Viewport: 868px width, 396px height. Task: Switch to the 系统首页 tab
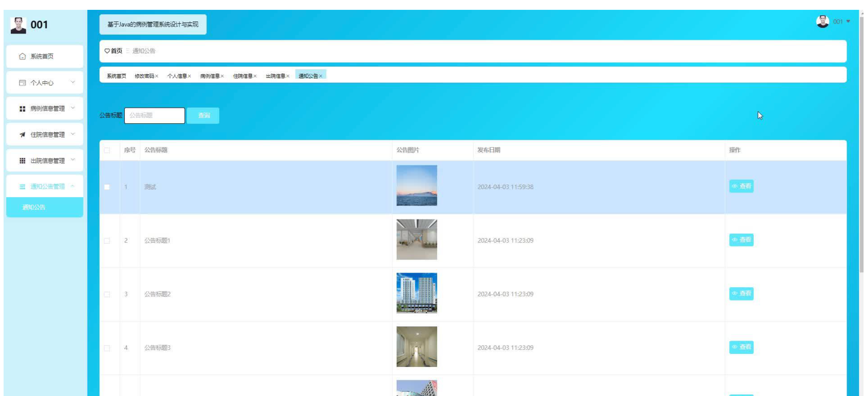[x=116, y=76]
